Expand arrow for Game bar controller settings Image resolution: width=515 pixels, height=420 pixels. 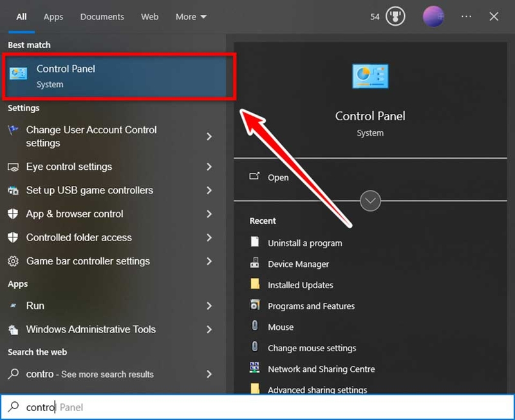[x=209, y=261]
